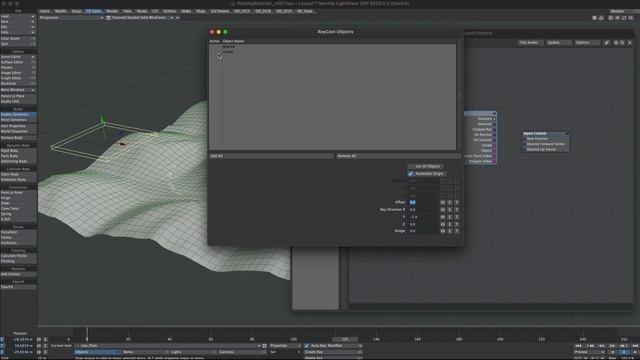640x360 pixels.
Task: Switch to the View tab
Action: tap(127, 11)
